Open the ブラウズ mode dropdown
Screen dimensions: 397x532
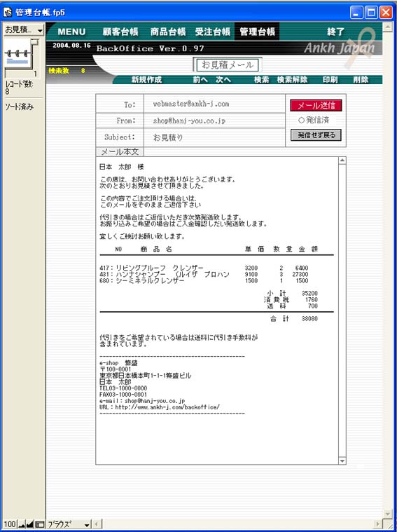69,524
